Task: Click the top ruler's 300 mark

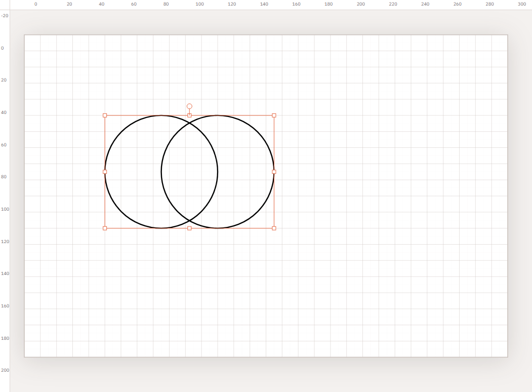Action: 522,4
